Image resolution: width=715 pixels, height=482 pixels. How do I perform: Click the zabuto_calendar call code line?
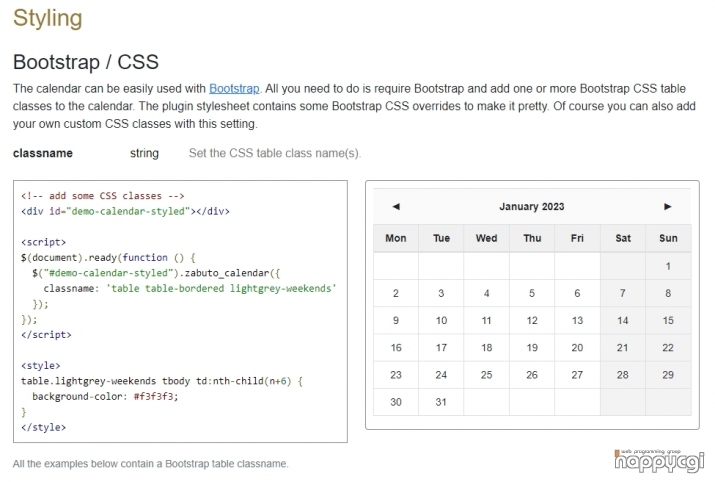tap(156, 273)
